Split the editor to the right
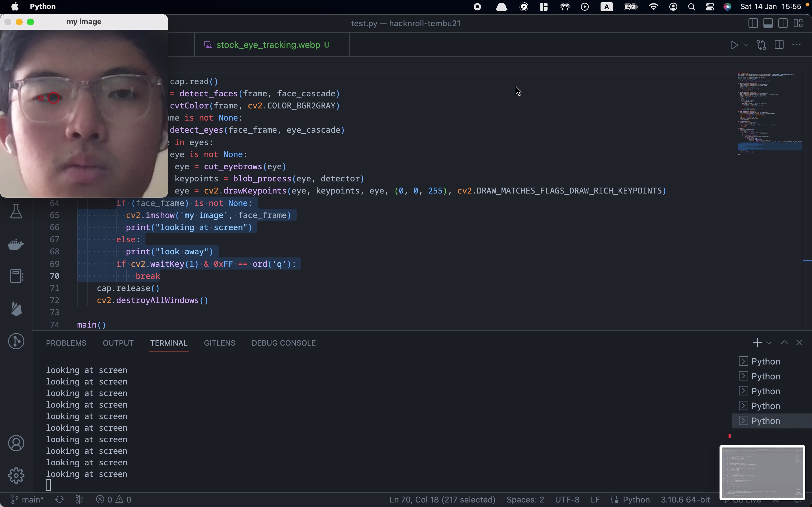This screenshot has width=812, height=507. (x=779, y=45)
